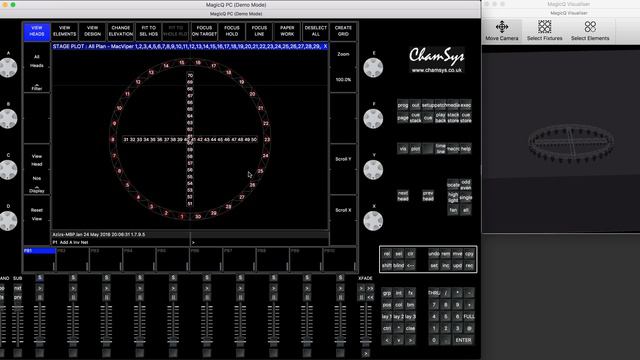Toggle odd/even selection key
The height and width of the screenshot is (360, 640).
pyautogui.click(x=466, y=185)
